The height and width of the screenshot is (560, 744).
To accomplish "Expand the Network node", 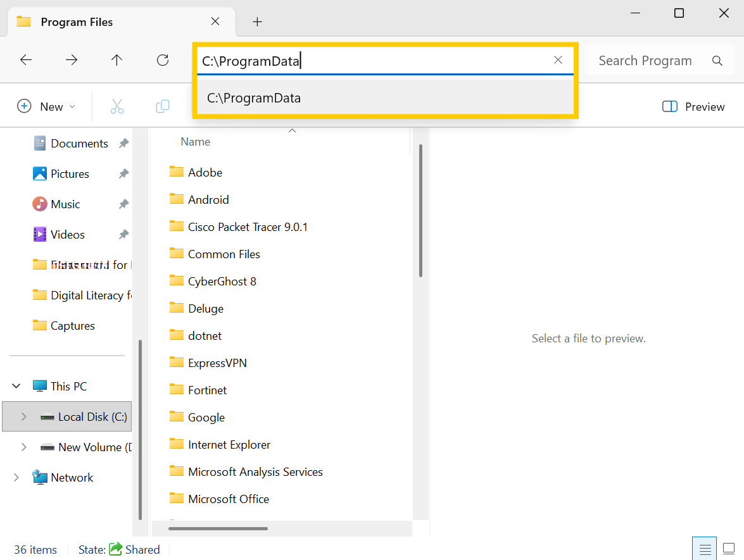I will pyautogui.click(x=16, y=477).
